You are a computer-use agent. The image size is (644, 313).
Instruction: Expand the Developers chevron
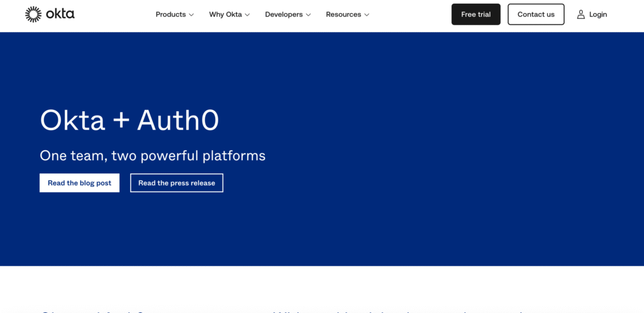point(308,14)
